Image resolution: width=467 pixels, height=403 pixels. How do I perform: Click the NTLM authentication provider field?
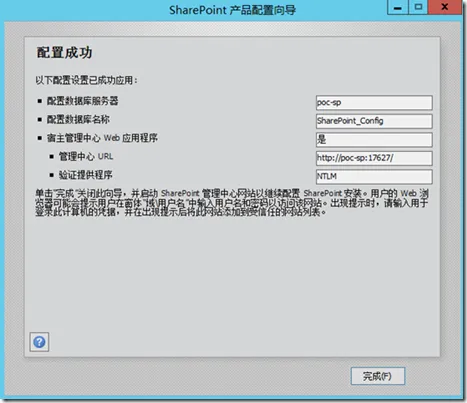coord(374,177)
